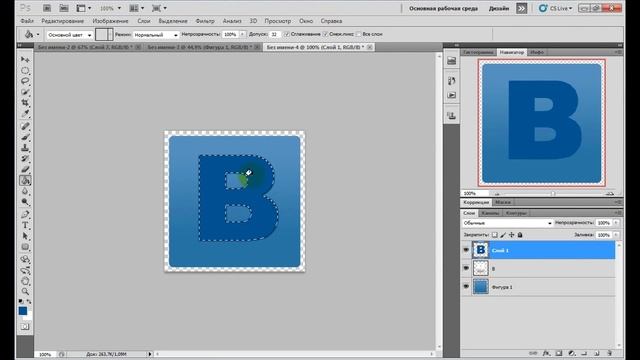
Task: Open the Режим blend mode dropdown
Action: (x=156, y=35)
